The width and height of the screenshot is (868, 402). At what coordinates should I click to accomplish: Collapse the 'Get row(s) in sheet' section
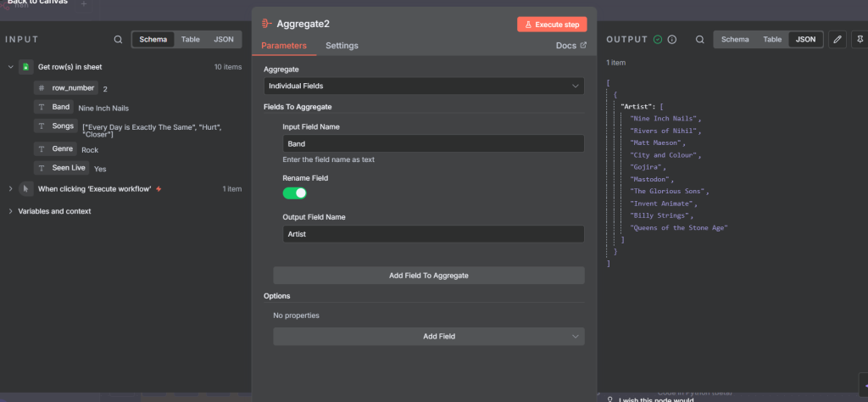10,66
